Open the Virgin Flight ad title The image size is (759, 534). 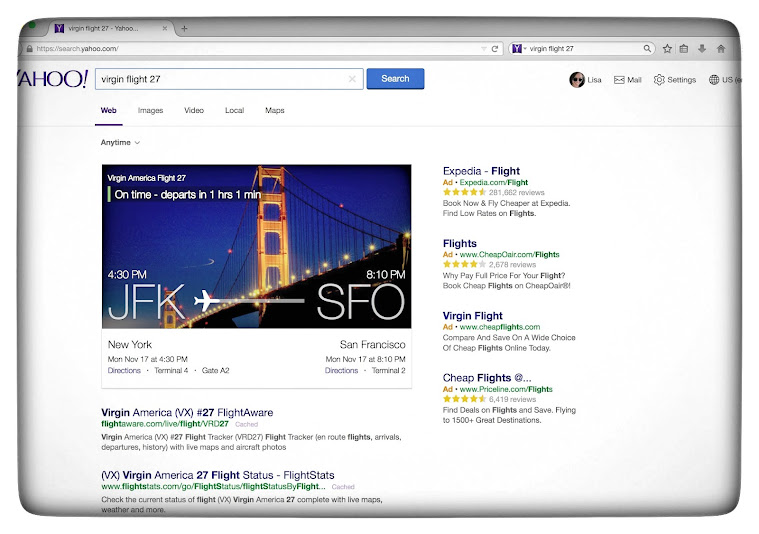472,316
